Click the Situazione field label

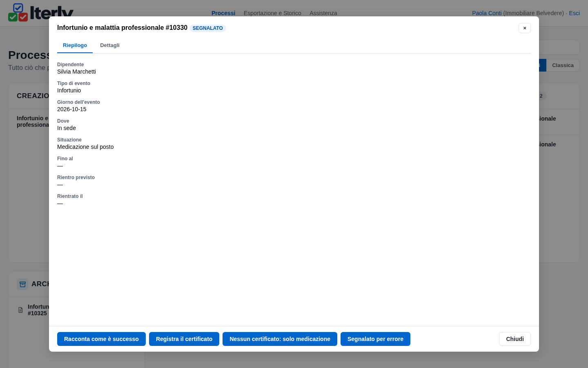click(69, 140)
